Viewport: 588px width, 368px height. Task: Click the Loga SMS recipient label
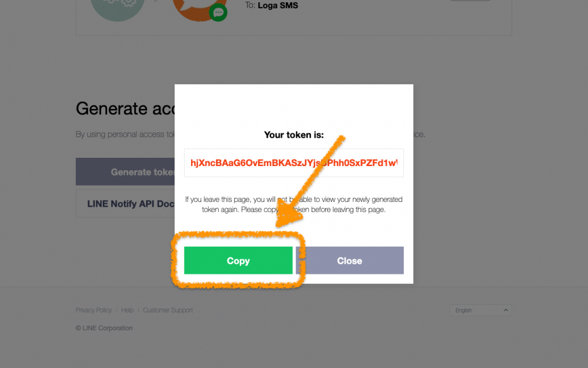pos(278,5)
